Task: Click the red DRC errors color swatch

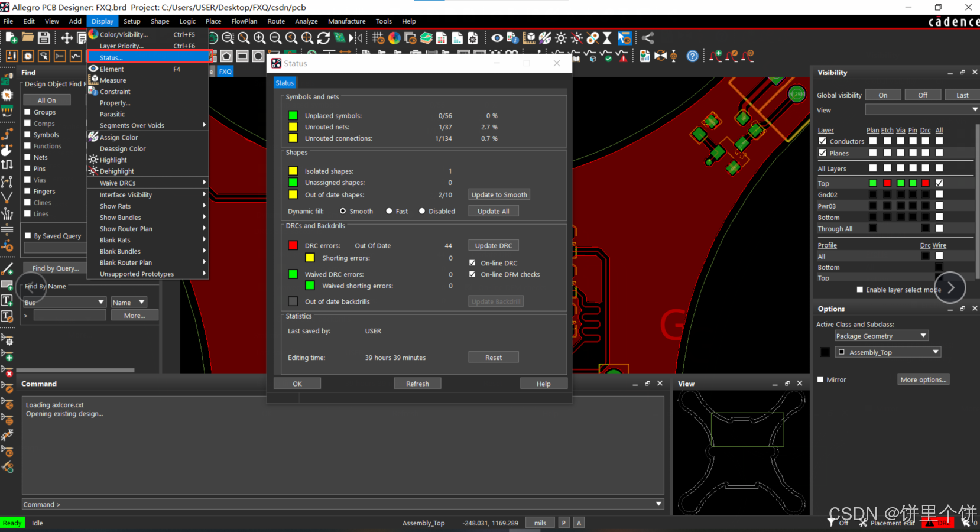Action: pos(293,245)
